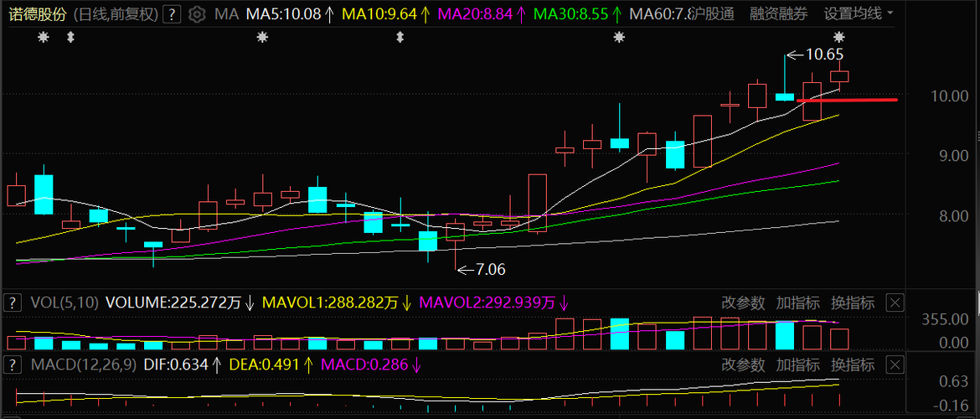Close the VOL indicator panel
Image resolution: width=980 pixels, height=419 pixels.
(895, 303)
